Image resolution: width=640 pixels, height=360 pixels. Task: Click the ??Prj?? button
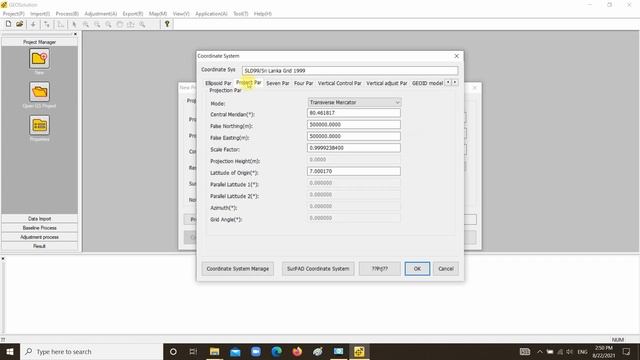[380, 269]
